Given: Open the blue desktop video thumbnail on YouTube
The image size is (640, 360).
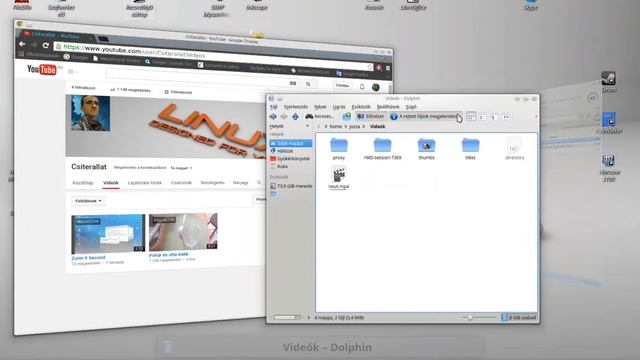Looking at the screenshot, I should [108, 234].
